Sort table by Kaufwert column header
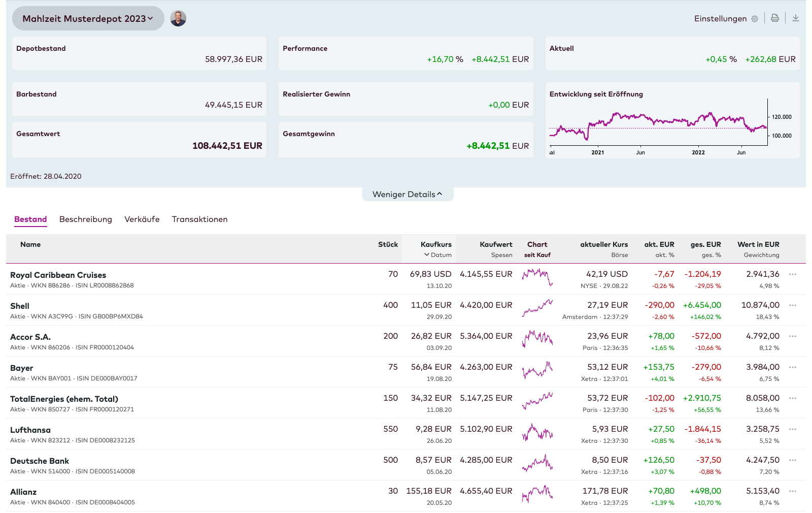 tap(496, 244)
